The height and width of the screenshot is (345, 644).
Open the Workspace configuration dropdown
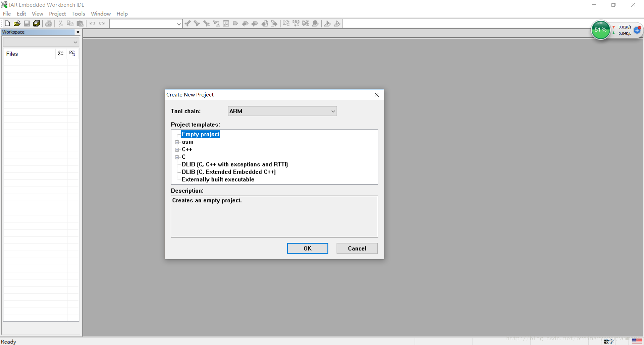[x=41, y=42]
